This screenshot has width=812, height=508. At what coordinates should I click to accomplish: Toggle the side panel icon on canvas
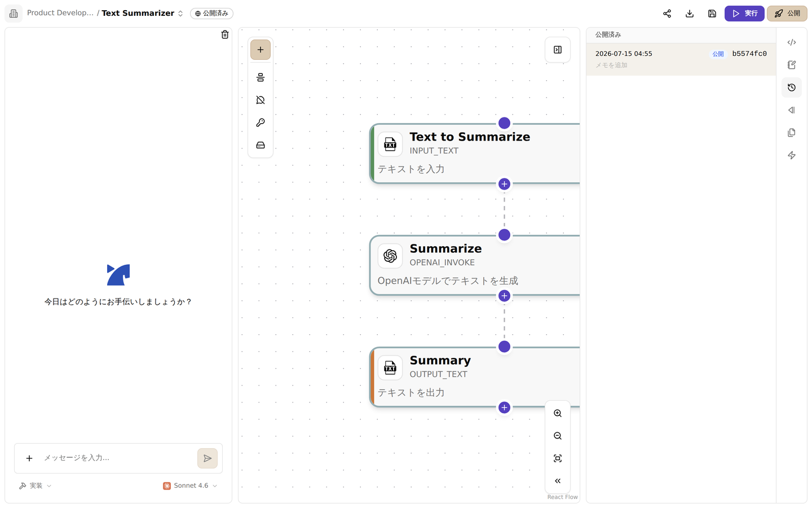tap(558, 50)
